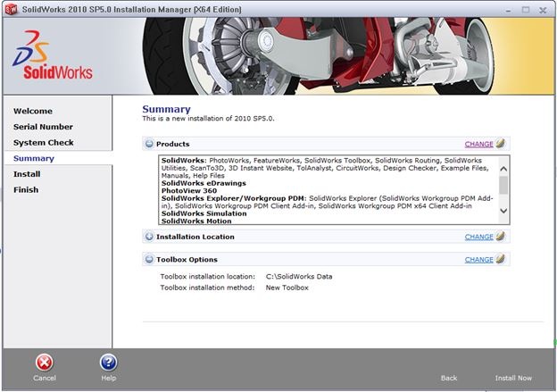Click the products list scrollbar thumb
The height and width of the screenshot is (392, 557).
503,185
